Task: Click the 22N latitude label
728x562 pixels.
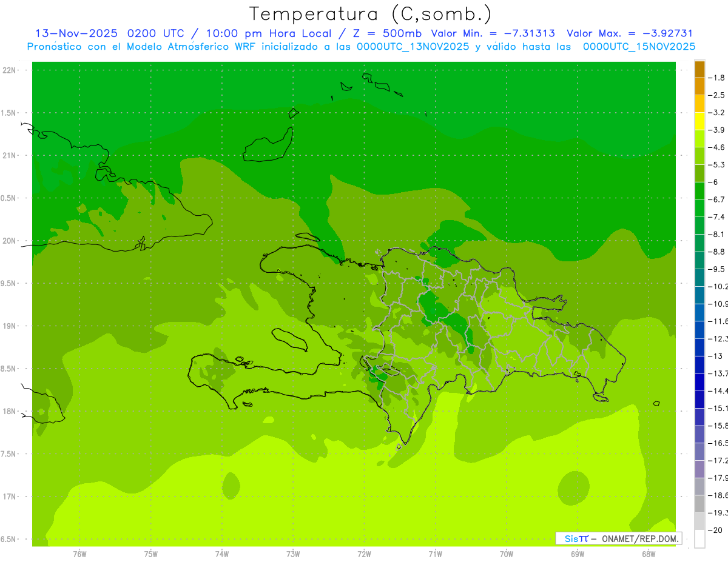Action: pyautogui.click(x=10, y=70)
